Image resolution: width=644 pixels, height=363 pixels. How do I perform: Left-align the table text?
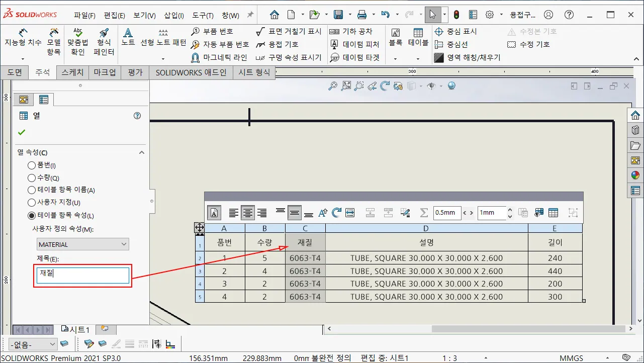point(233,213)
